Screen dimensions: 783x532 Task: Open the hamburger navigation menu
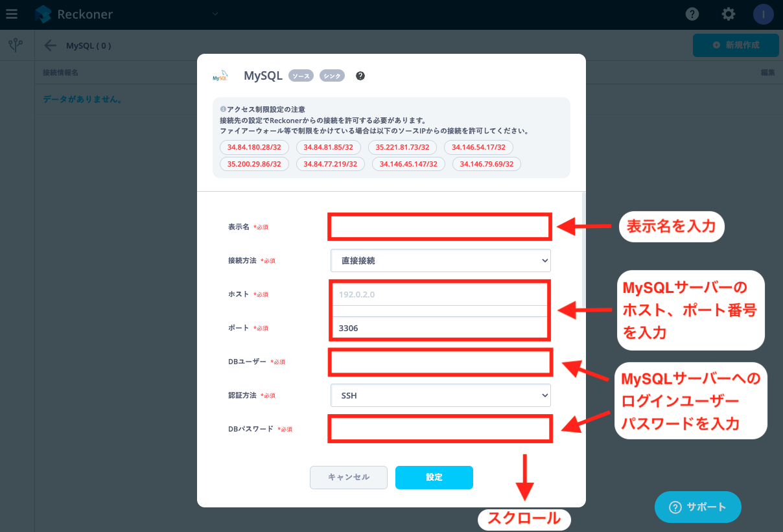pyautogui.click(x=12, y=14)
